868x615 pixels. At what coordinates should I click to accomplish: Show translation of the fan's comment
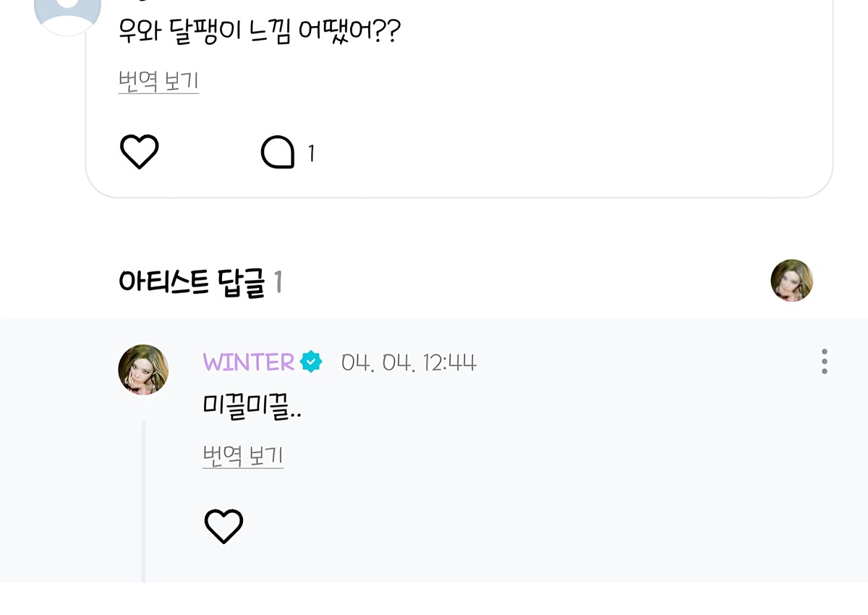158,81
